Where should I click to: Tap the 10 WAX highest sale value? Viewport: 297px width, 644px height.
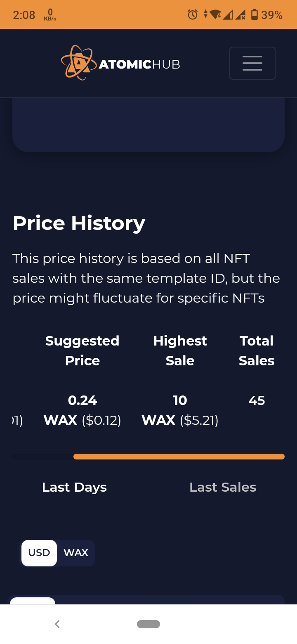[x=180, y=410]
